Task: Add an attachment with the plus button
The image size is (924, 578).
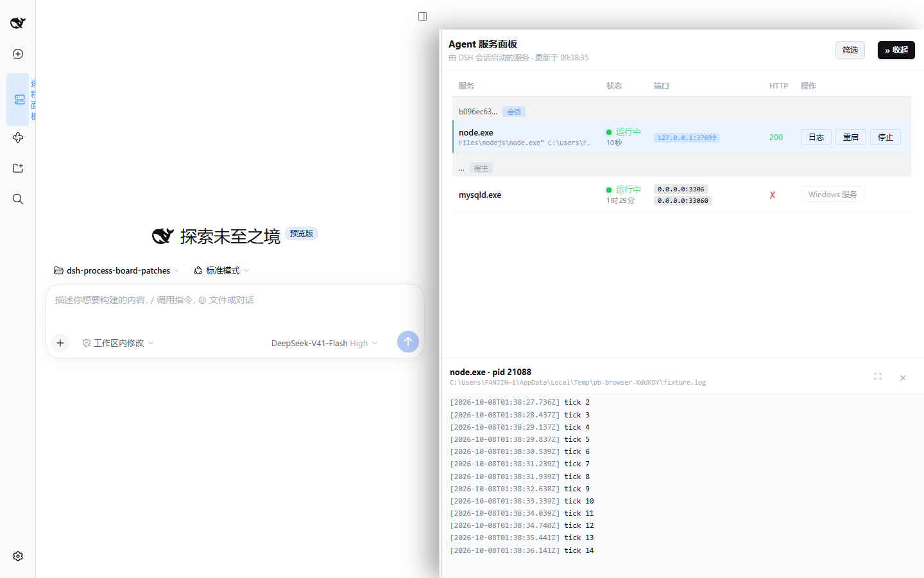Action: click(x=60, y=343)
